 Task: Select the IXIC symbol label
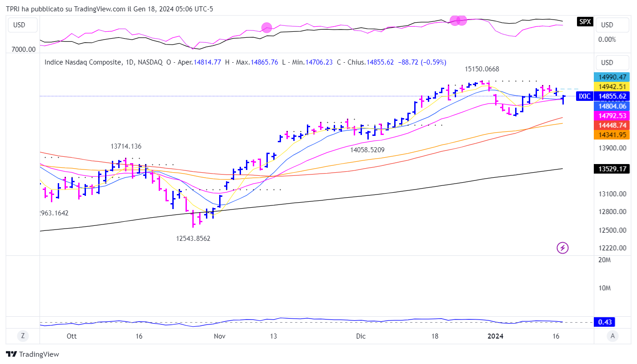click(584, 96)
